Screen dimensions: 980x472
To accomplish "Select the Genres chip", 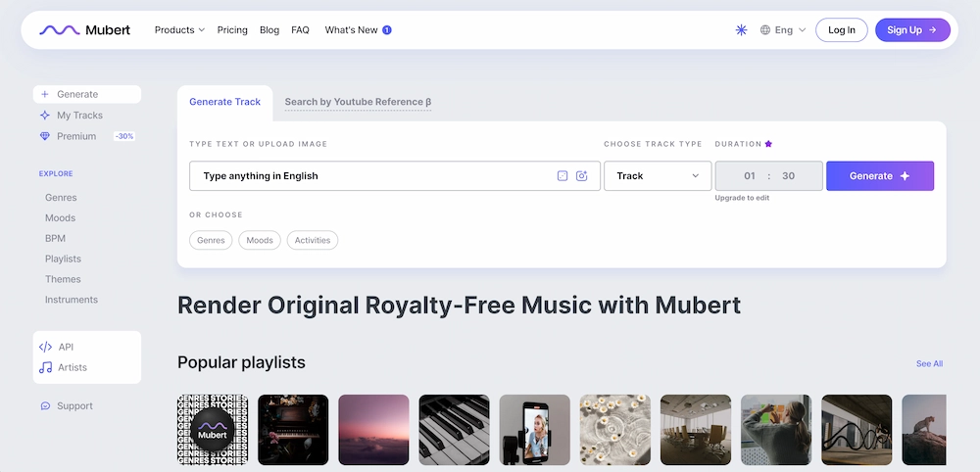I will tap(211, 240).
